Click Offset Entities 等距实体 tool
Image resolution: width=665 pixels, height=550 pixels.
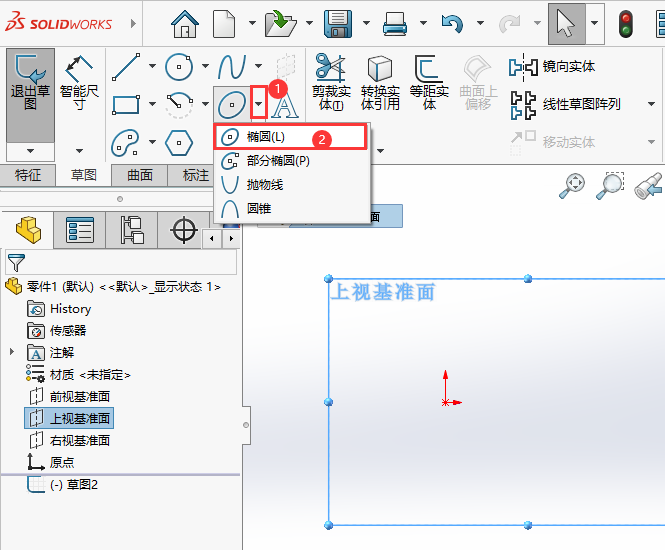(429, 81)
